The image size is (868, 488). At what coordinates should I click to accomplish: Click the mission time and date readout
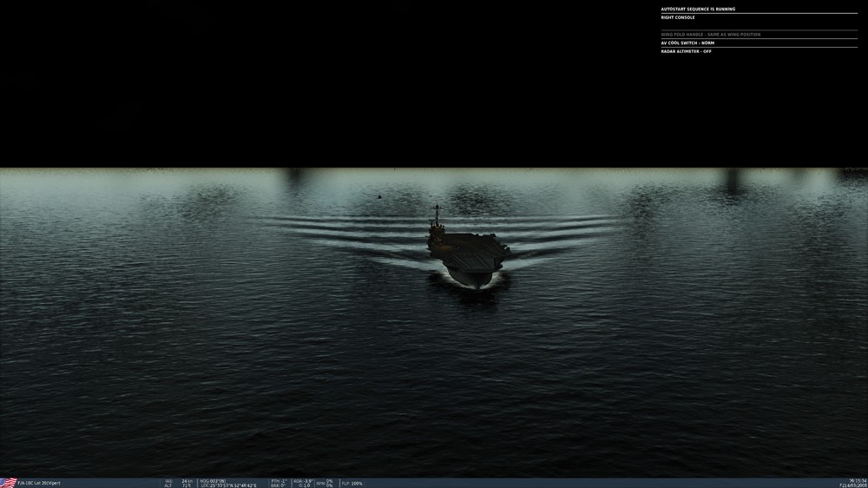[853, 483]
